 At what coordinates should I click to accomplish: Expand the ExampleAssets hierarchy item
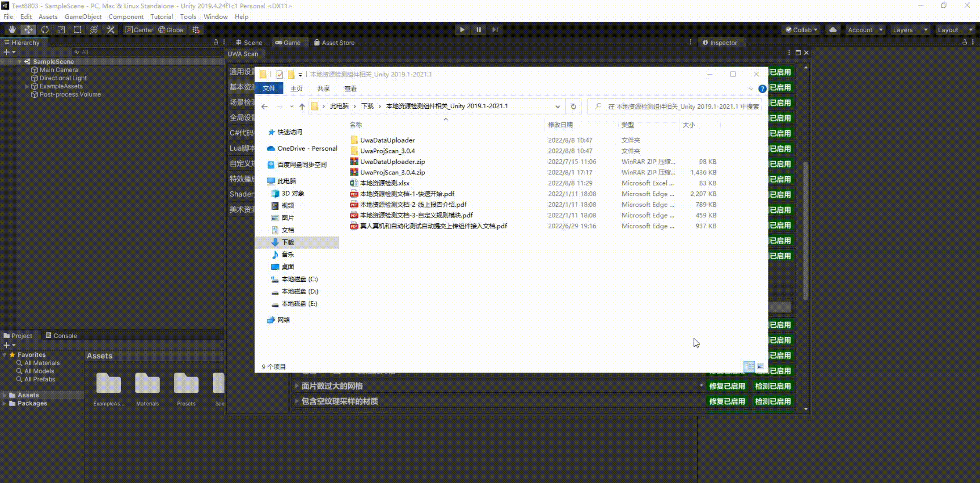[27, 86]
